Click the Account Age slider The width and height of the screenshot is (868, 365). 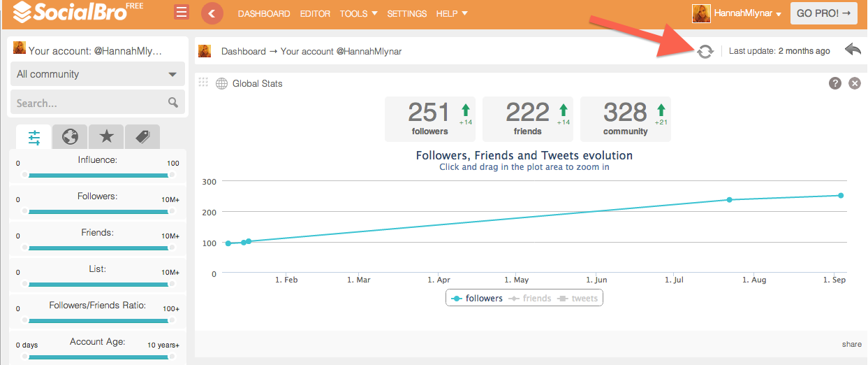pyautogui.click(x=98, y=357)
